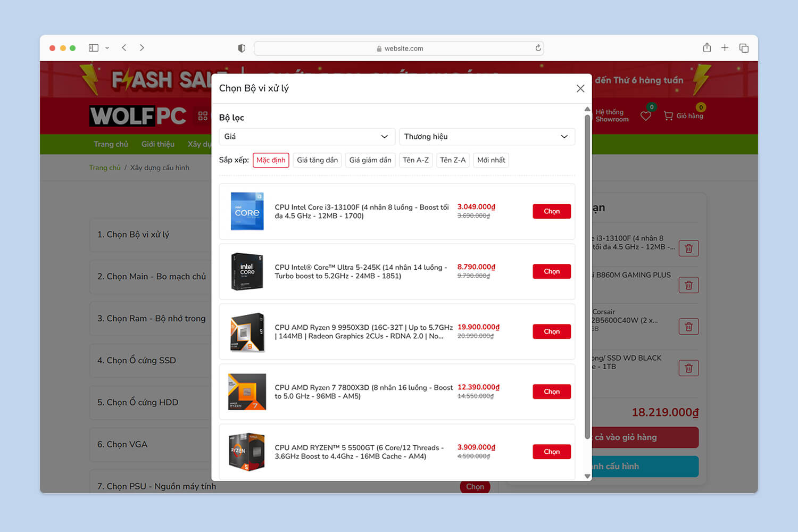Click the Trang chủ breadcrumb link
Viewport: 798px width, 532px height.
[x=105, y=168]
